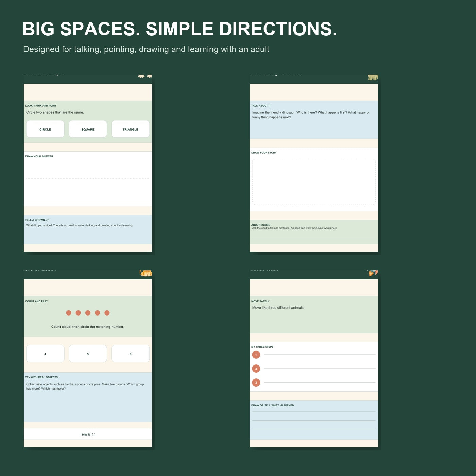Click the 'Collect safe objects such as blocks' text
Screen dimensions: 476x476
point(85,386)
